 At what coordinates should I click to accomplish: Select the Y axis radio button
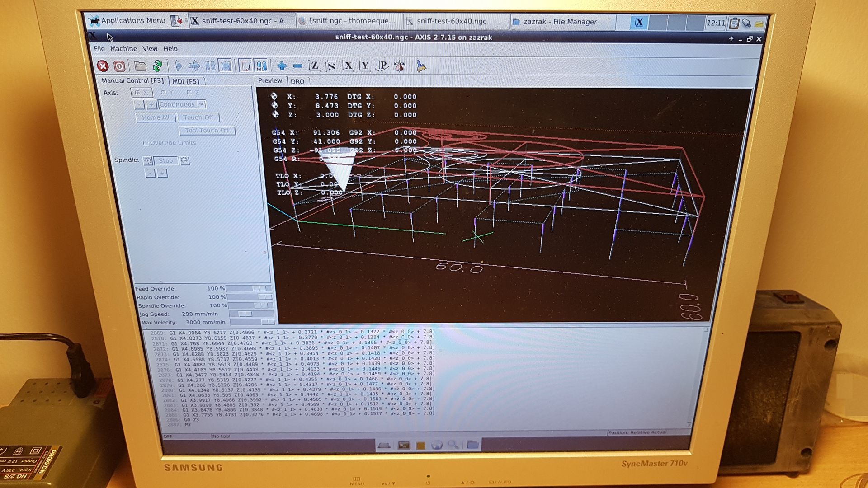point(164,93)
